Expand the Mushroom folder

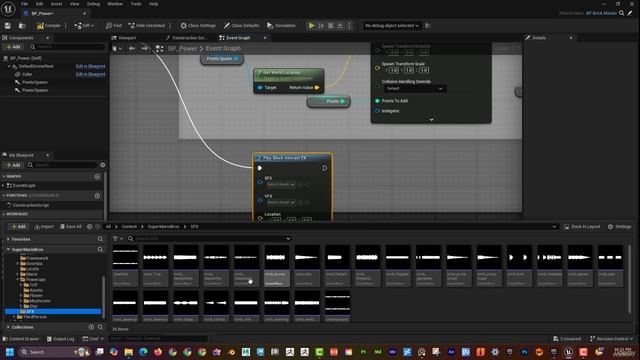click(21, 301)
